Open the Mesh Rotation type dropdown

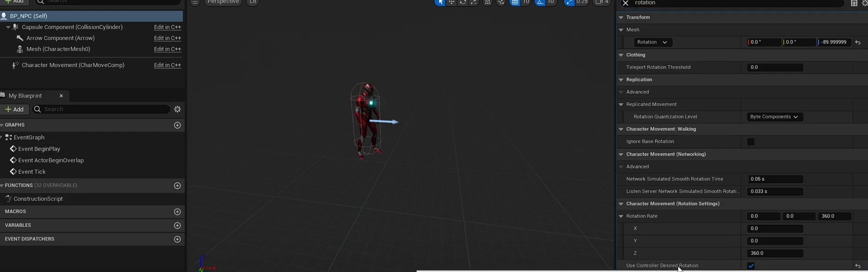[x=653, y=42]
